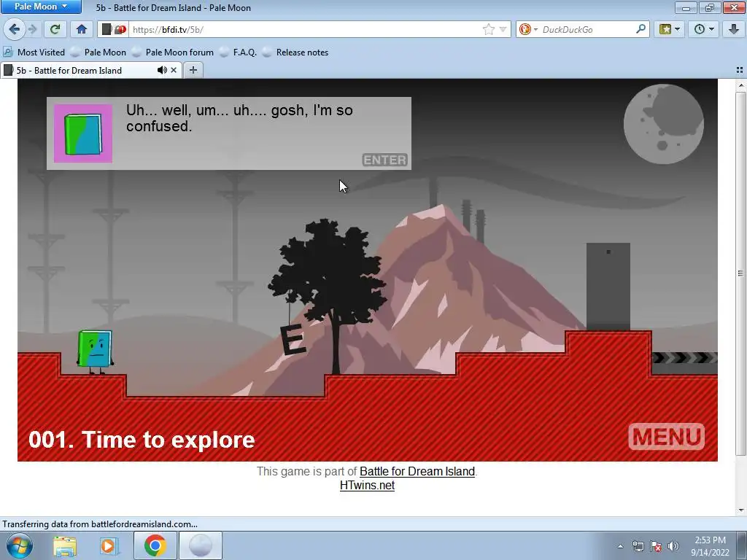This screenshot has width=747, height=560.
Task: Open the address bar history dropdown arrow
Action: point(503,29)
